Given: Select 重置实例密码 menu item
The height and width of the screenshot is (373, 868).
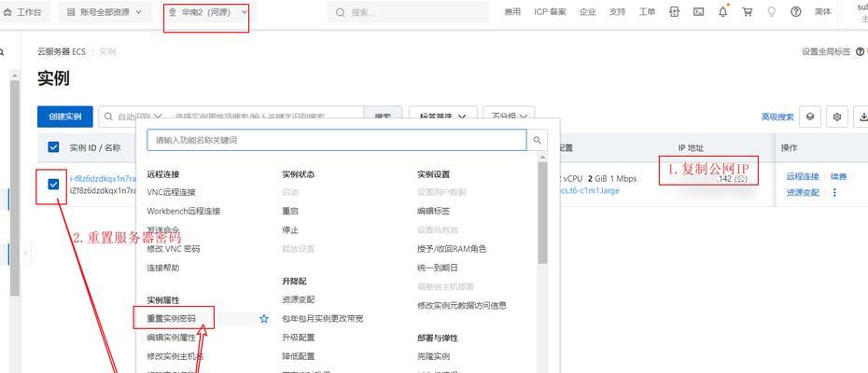Looking at the screenshot, I should (x=171, y=319).
